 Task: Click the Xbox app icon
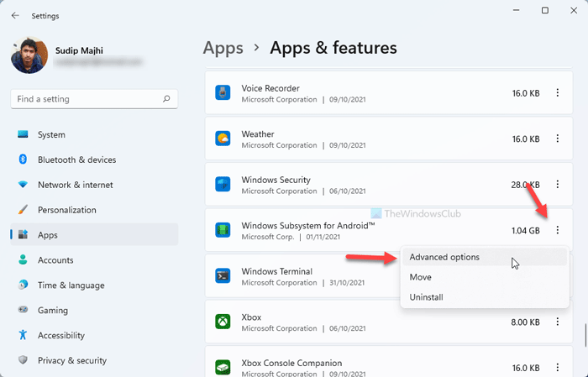point(223,322)
